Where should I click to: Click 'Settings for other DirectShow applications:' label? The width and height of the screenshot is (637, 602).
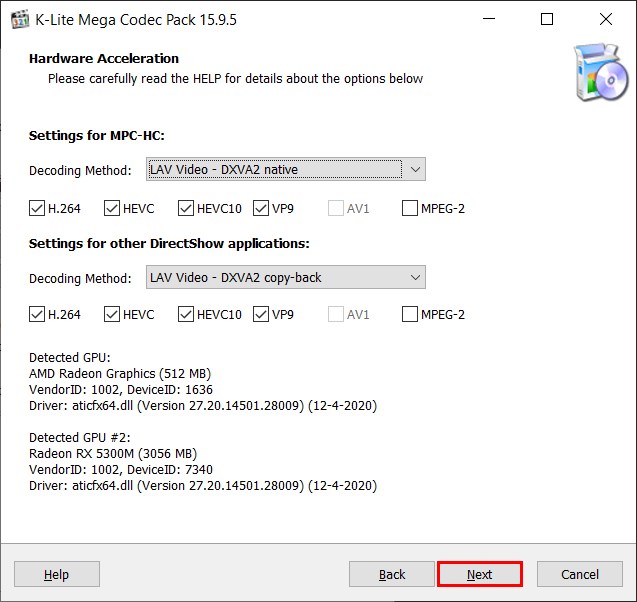(169, 244)
